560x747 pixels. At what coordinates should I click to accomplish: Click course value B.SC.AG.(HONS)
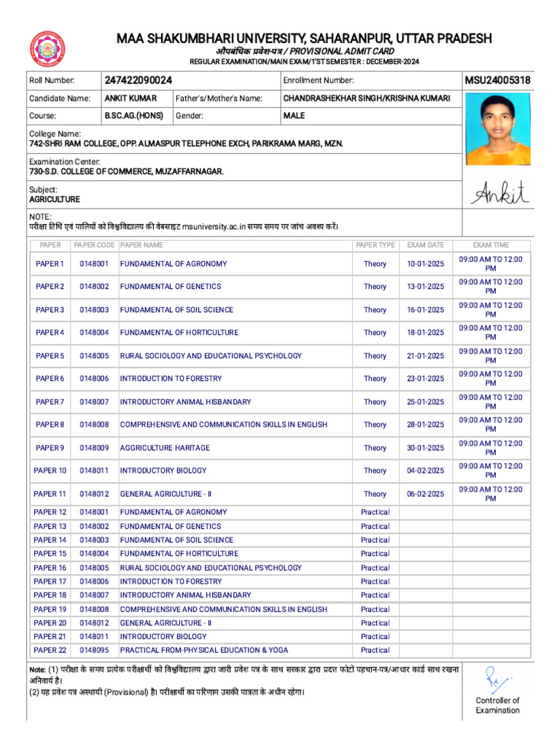coord(134,116)
